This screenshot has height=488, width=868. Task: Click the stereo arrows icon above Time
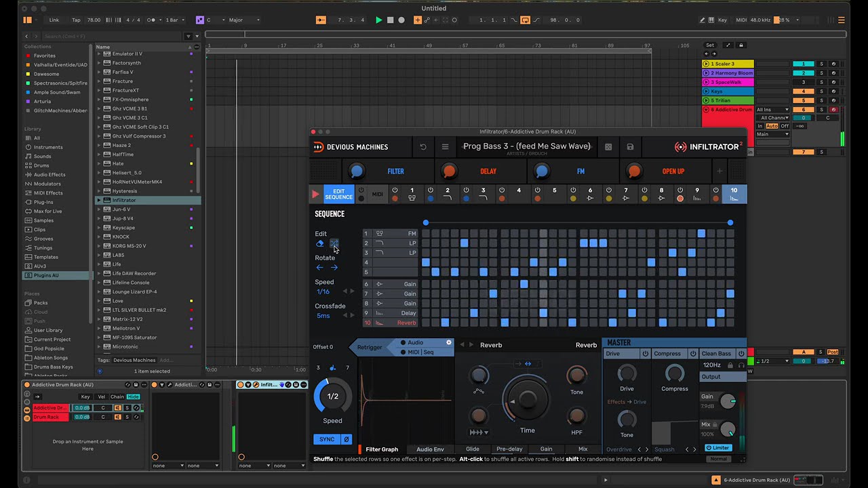(528, 364)
